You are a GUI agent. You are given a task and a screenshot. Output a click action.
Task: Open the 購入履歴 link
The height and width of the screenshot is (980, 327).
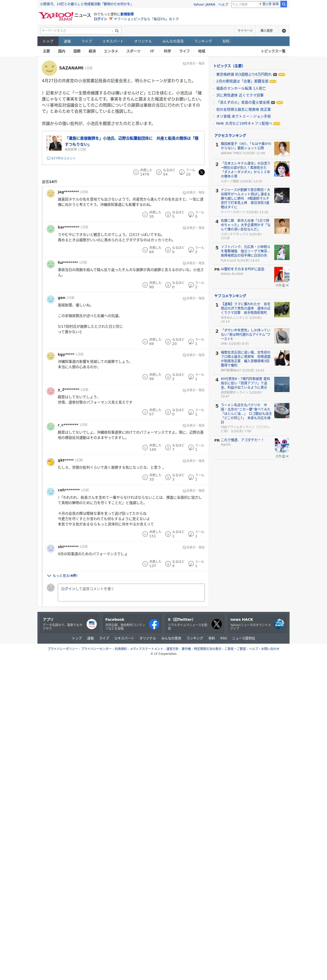[x=266, y=31]
